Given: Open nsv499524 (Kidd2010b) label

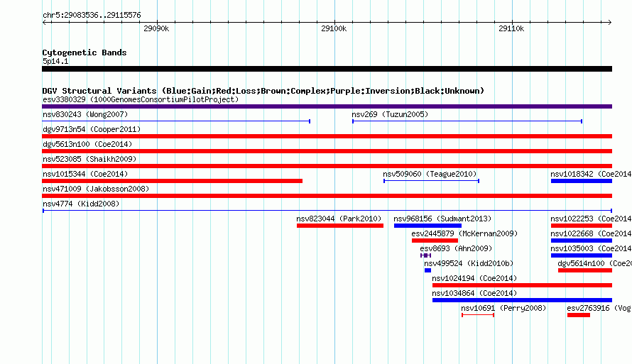Looking at the screenshot, I should [x=469, y=263].
